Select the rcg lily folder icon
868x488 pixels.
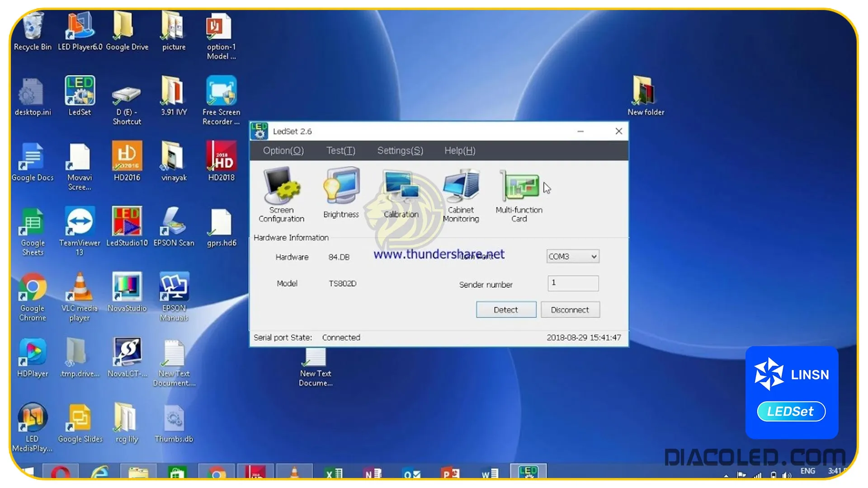[127, 424]
